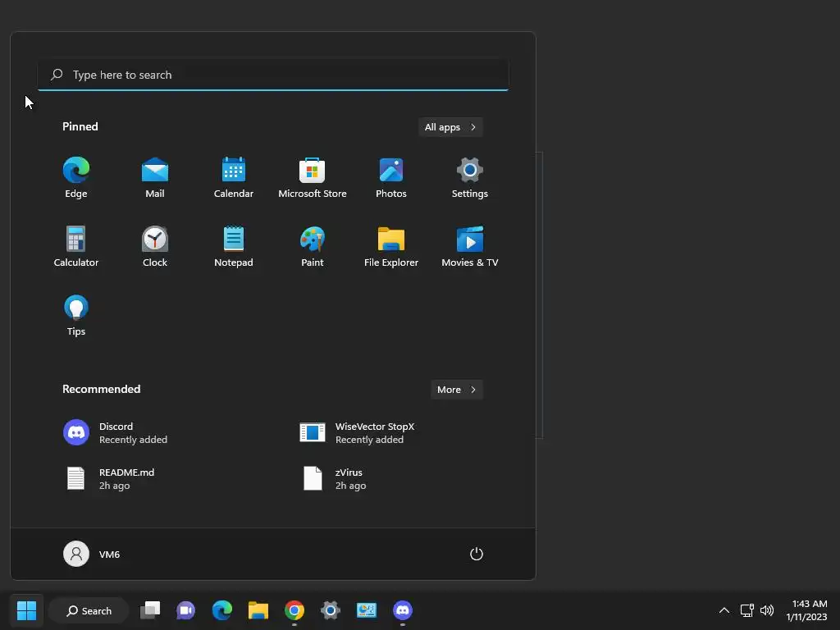The image size is (840, 630).
Task: Open Notepad
Action: [x=234, y=247]
